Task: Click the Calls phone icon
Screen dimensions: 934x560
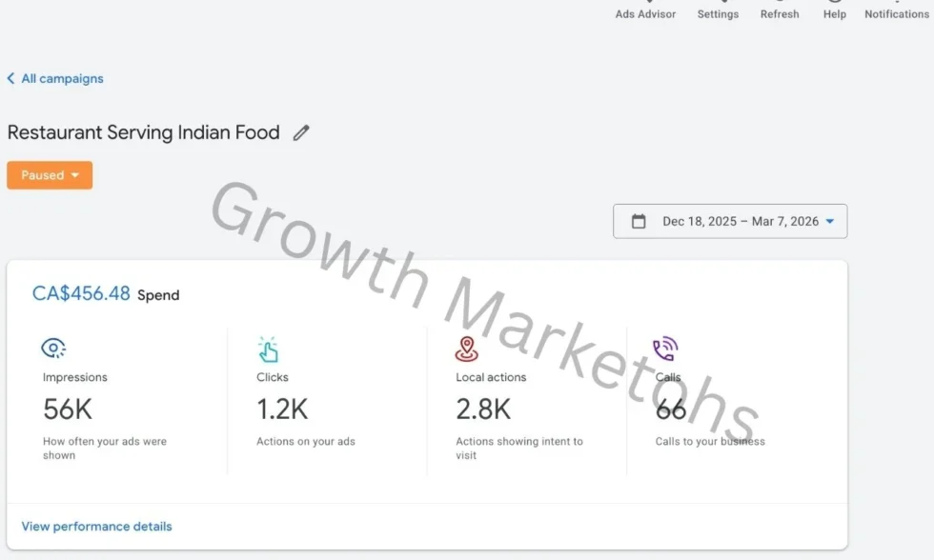Action: pos(665,348)
